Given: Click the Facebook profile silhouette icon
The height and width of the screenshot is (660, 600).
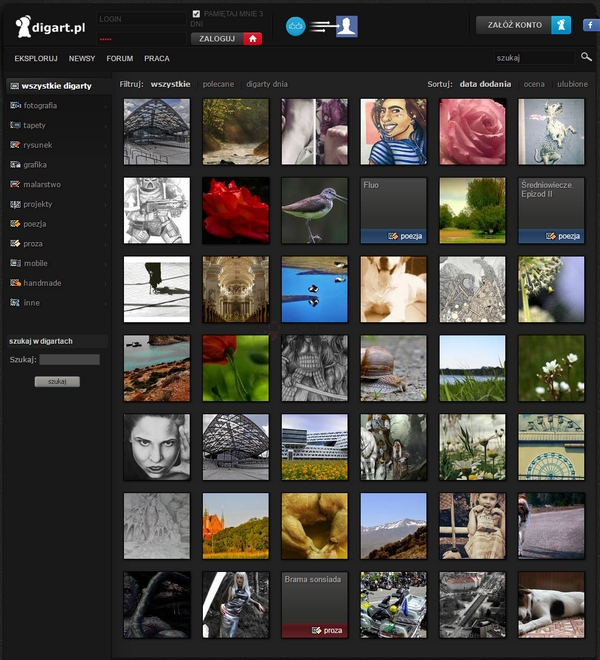Looking at the screenshot, I should 347,26.
